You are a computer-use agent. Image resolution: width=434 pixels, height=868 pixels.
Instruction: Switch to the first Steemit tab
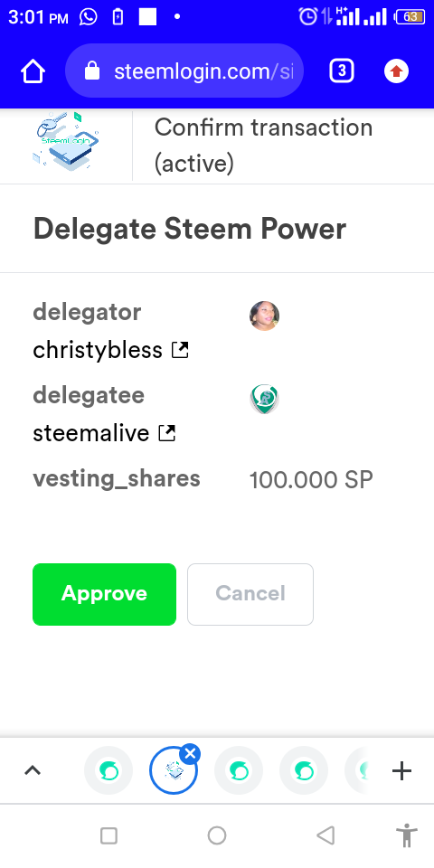[108, 770]
